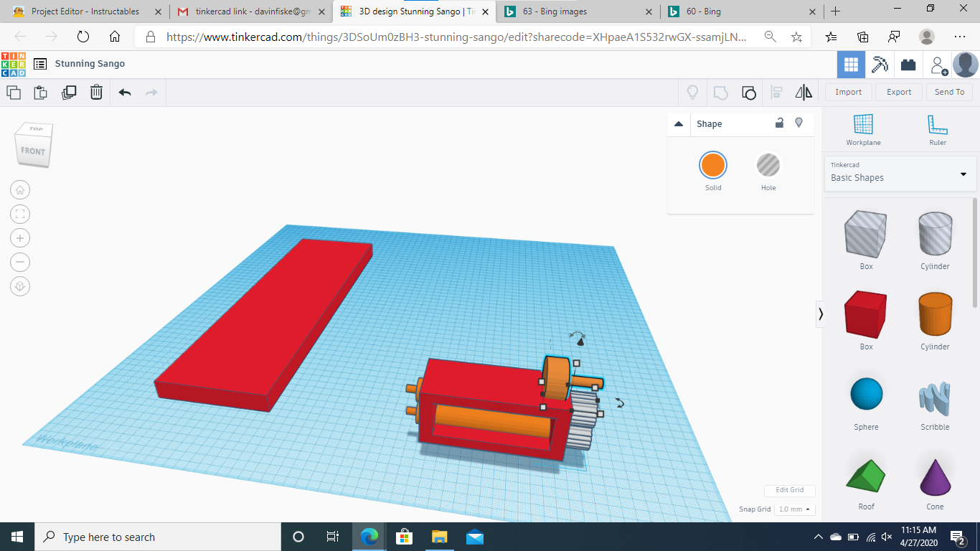Delete the selected shape with trash icon
The width and height of the screenshot is (980, 551).
pyautogui.click(x=96, y=92)
